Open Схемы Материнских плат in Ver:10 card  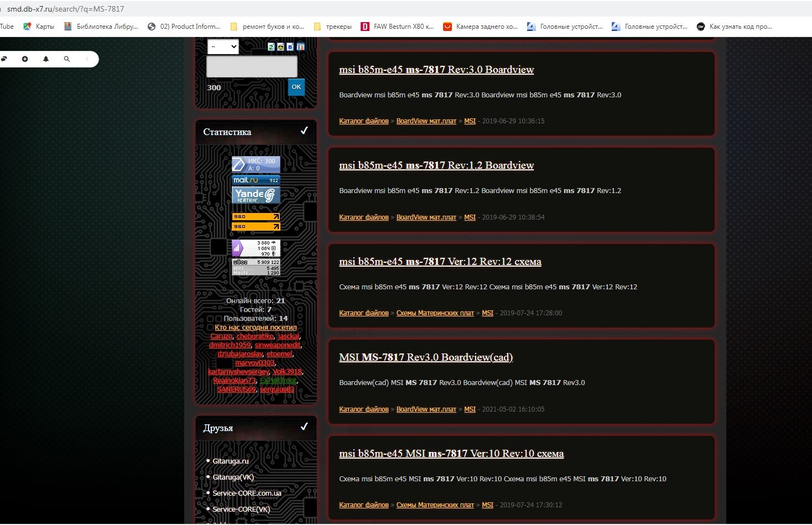tap(435, 505)
